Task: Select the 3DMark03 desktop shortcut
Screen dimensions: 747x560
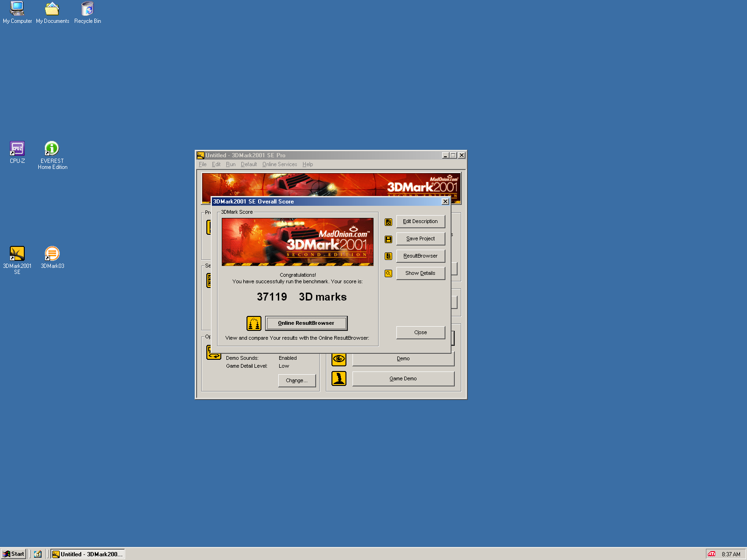Action: click(x=52, y=257)
